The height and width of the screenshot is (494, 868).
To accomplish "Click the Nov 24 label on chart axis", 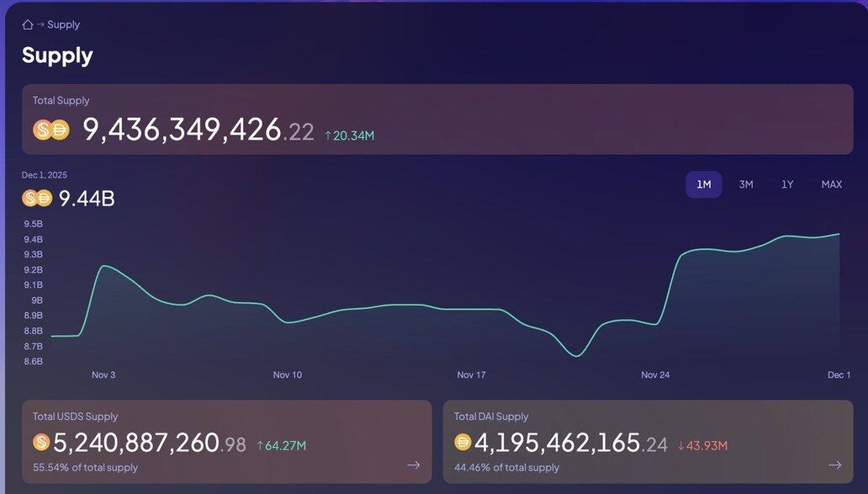I will click(655, 374).
